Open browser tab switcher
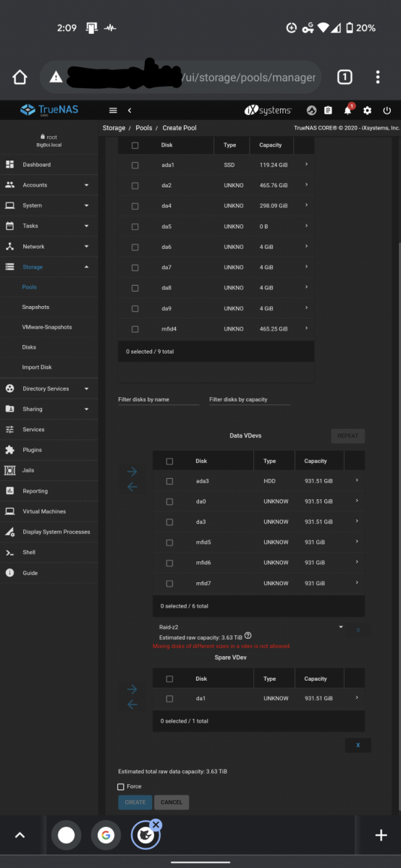 pos(345,77)
